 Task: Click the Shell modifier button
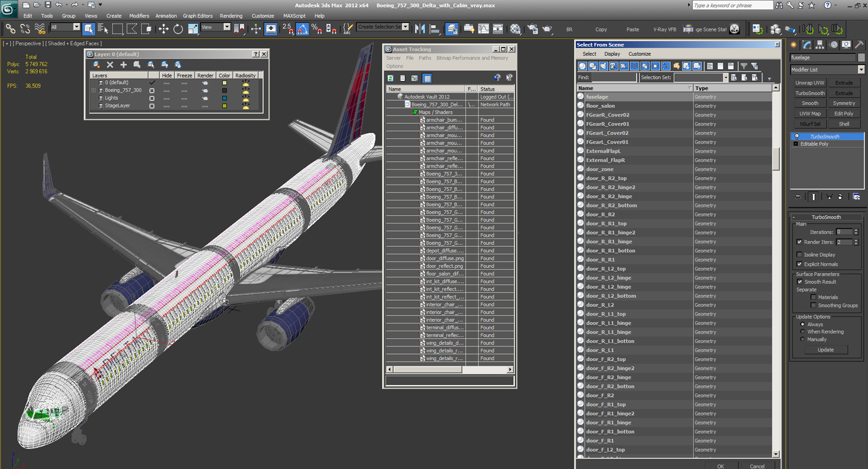(844, 124)
